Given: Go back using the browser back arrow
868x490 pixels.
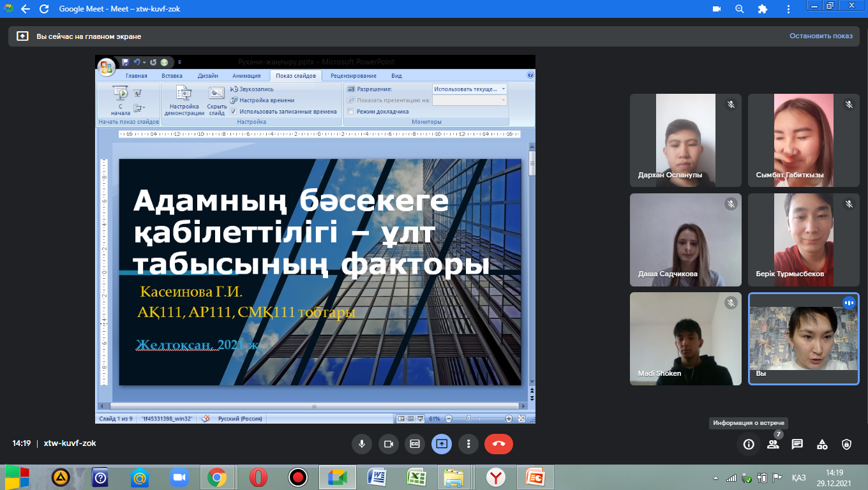Looking at the screenshot, I should point(26,10).
